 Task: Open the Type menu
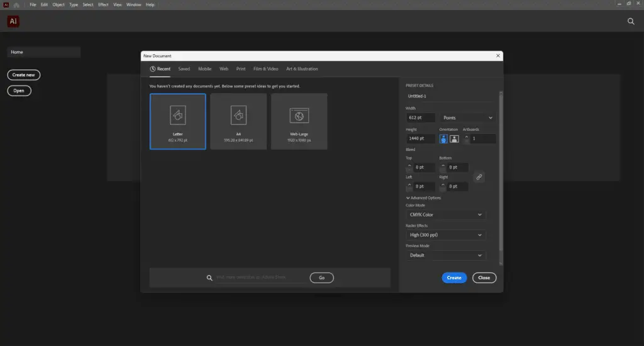74,5
